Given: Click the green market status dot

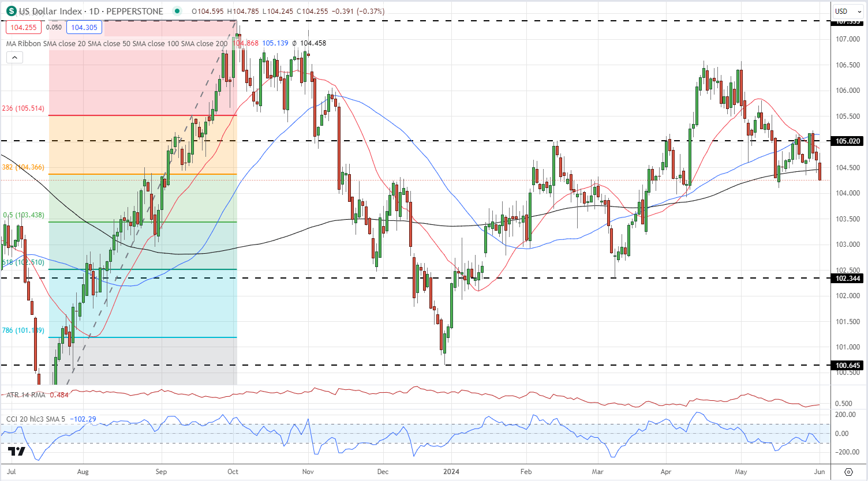Looking at the screenshot, I should tap(176, 11).
